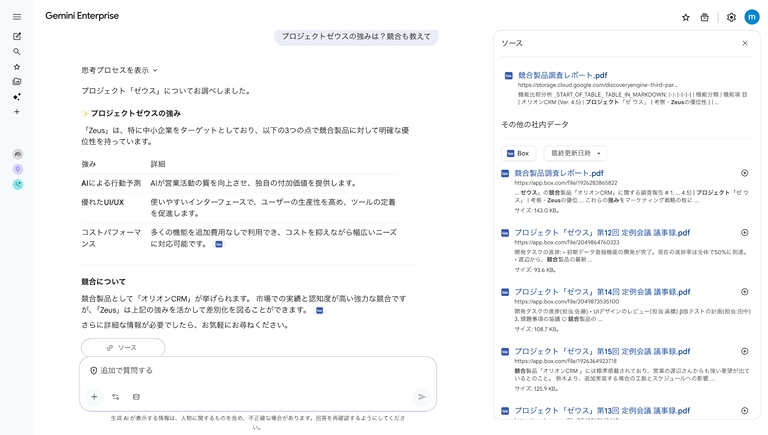The width and height of the screenshot is (768, 435).
Task: Close the ソース panel
Action: pos(745,43)
